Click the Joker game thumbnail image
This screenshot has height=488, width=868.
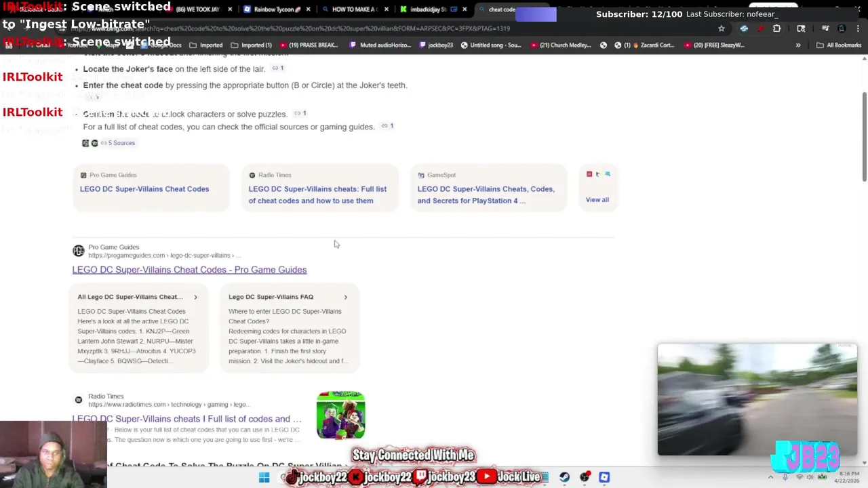340,415
